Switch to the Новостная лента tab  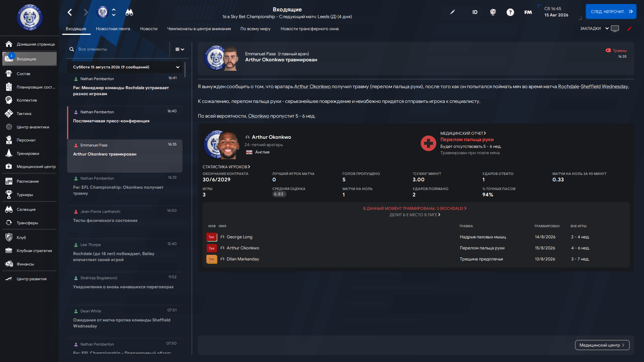[x=113, y=29]
